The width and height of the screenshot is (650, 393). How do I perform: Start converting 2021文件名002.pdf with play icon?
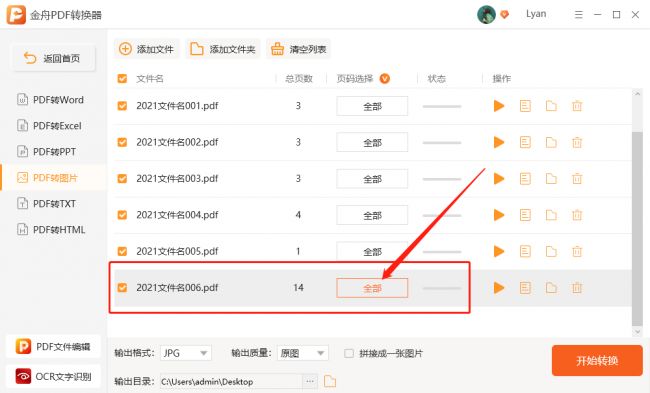[x=499, y=143]
